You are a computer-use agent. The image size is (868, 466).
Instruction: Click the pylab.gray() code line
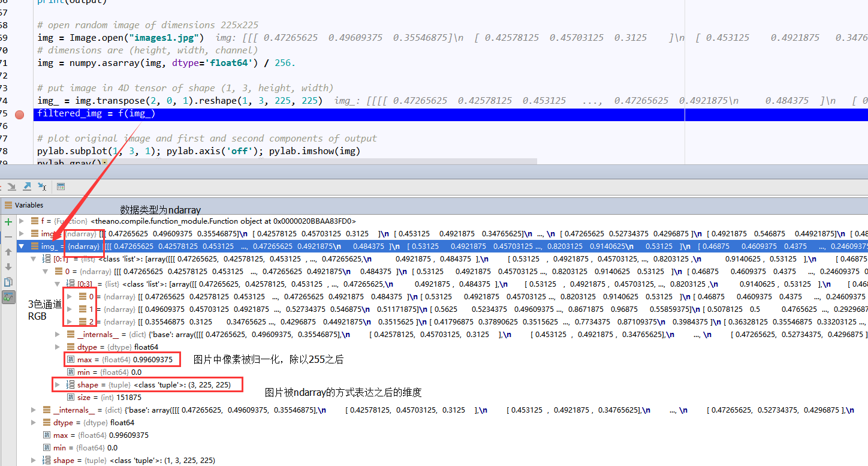72,161
